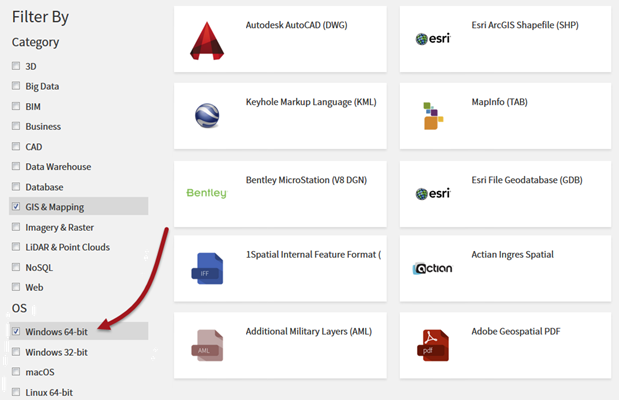Check the Windows 32-bit checkbox
Image resolution: width=619 pixels, height=400 pixels.
[x=16, y=351]
